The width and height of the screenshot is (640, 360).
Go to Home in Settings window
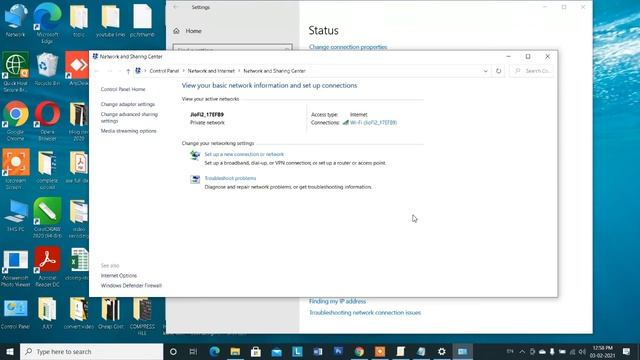(187, 31)
